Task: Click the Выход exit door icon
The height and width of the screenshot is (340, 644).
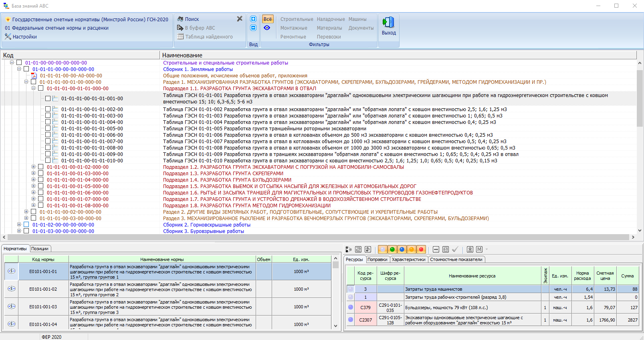Action: click(x=388, y=22)
